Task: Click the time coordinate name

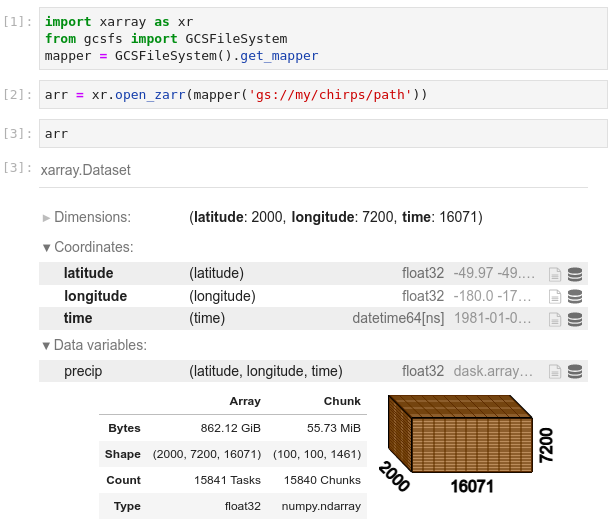Action: [78, 318]
